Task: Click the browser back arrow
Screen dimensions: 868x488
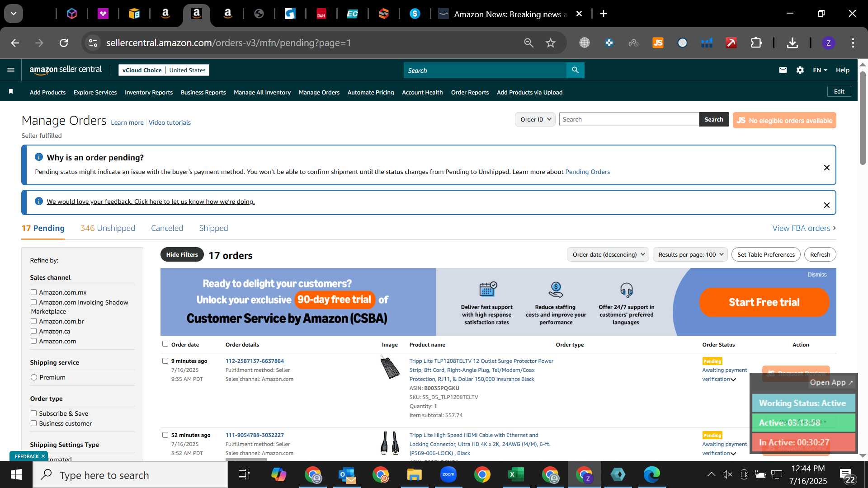Action: tap(15, 43)
